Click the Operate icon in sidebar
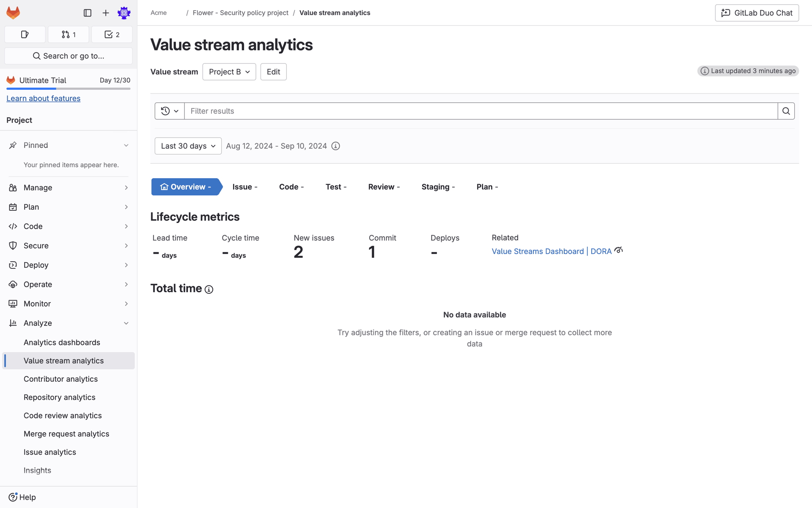Viewport: 812px width, 508px height. (13, 284)
